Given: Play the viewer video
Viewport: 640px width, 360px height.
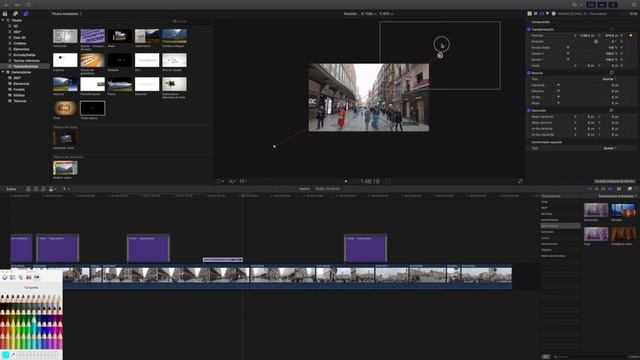Looking at the screenshot, I should coord(346,181).
